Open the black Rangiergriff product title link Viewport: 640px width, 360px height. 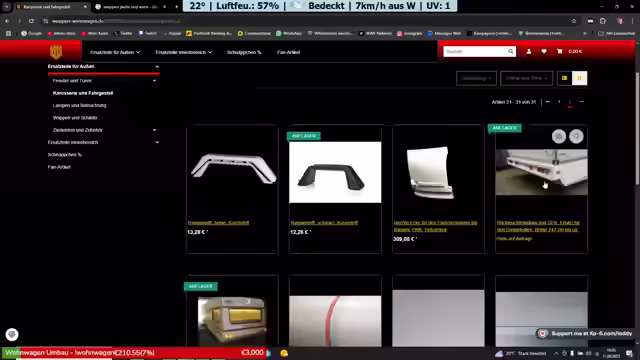click(324, 222)
